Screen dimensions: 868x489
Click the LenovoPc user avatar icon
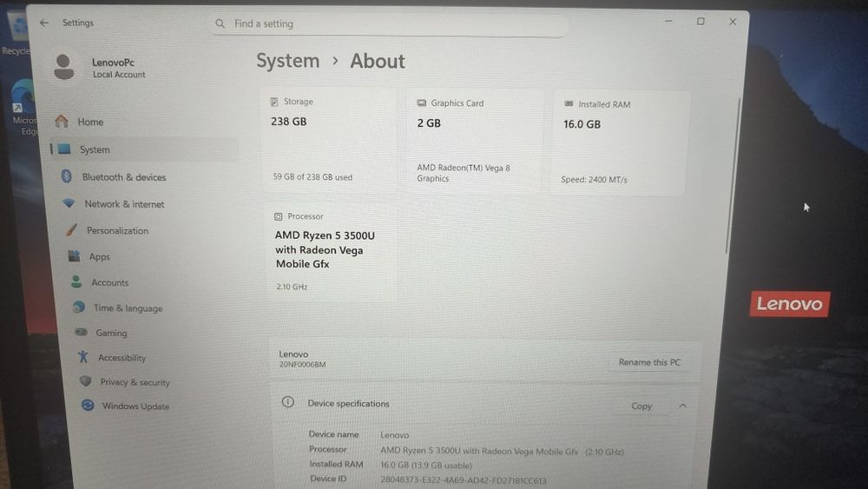point(63,67)
